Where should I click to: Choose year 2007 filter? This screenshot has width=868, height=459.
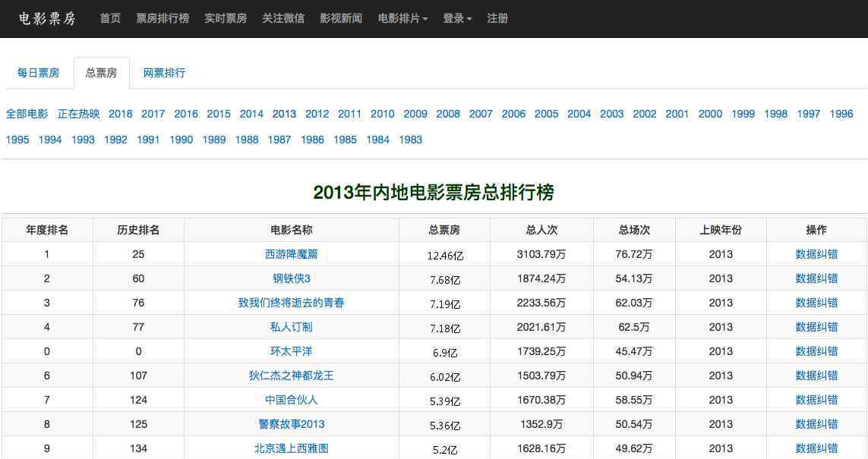pyautogui.click(x=481, y=114)
